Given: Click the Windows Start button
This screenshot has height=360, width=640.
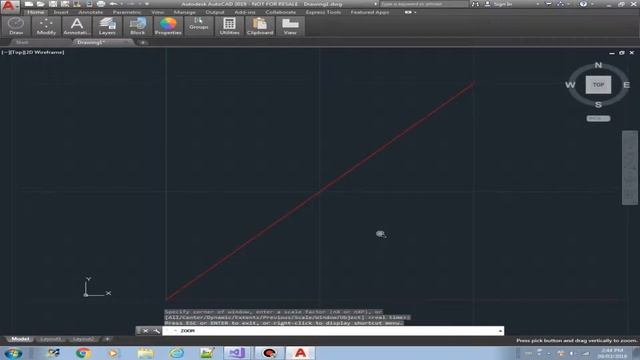Looking at the screenshot, I should pyautogui.click(x=13, y=353).
